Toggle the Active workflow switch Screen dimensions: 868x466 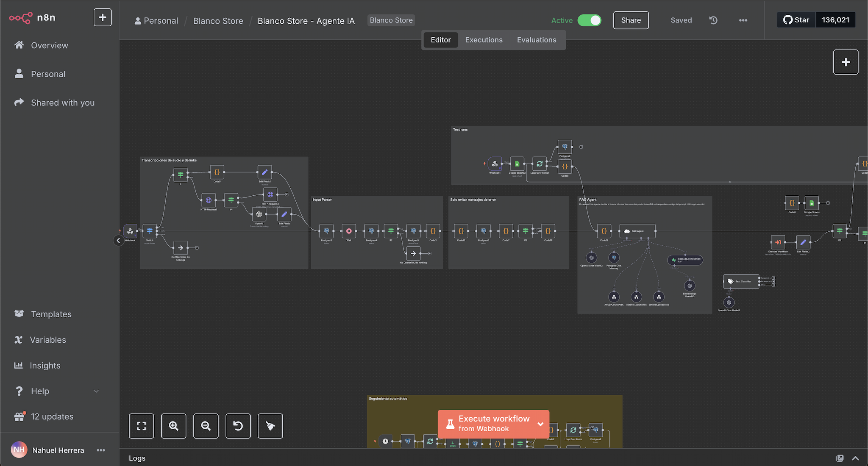point(589,20)
